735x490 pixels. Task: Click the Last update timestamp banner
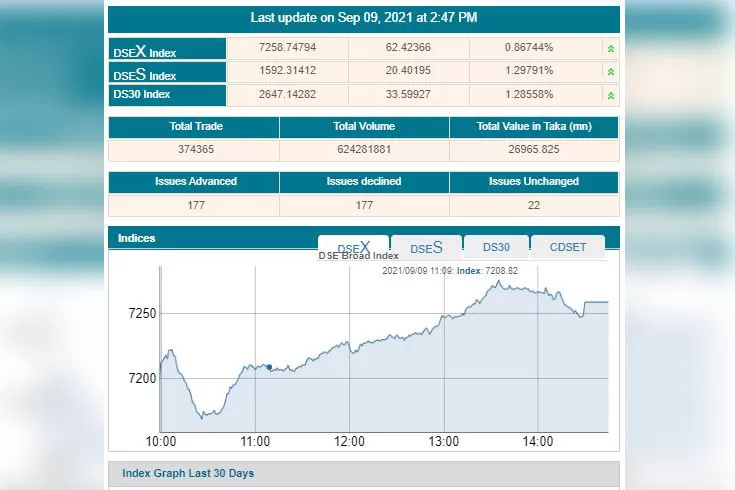tap(364, 18)
